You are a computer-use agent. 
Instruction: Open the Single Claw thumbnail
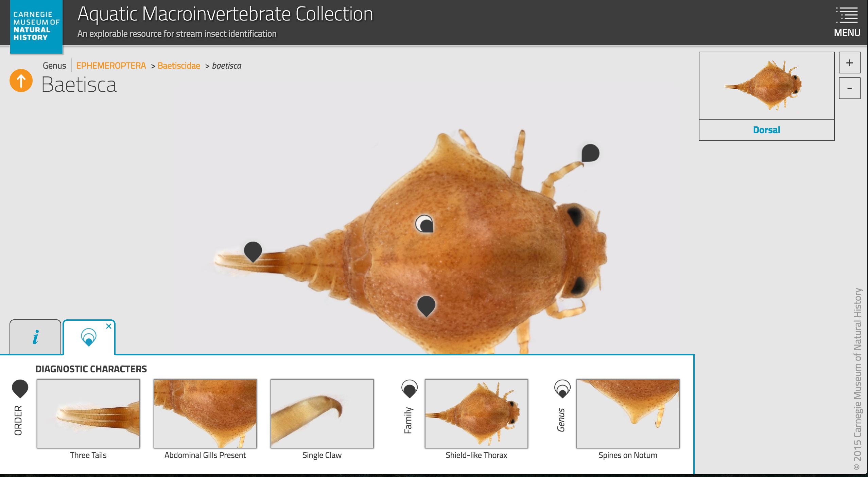click(x=322, y=414)
